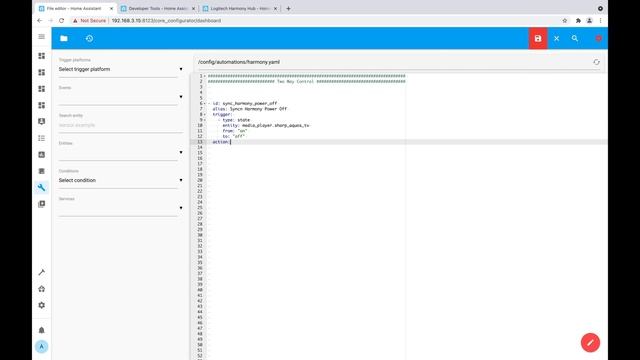Viewport: 640px width, 360px height.
Task: Open the user profile avatar in the sidebar
Action: point(42,347)
